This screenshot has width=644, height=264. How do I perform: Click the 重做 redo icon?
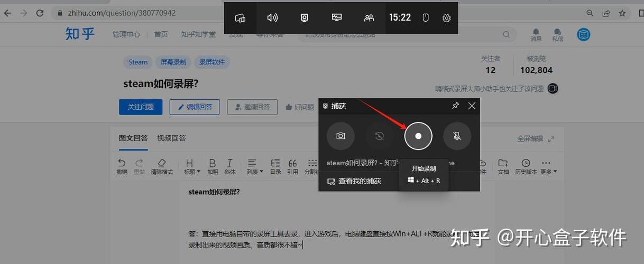[x=139, y=166]
